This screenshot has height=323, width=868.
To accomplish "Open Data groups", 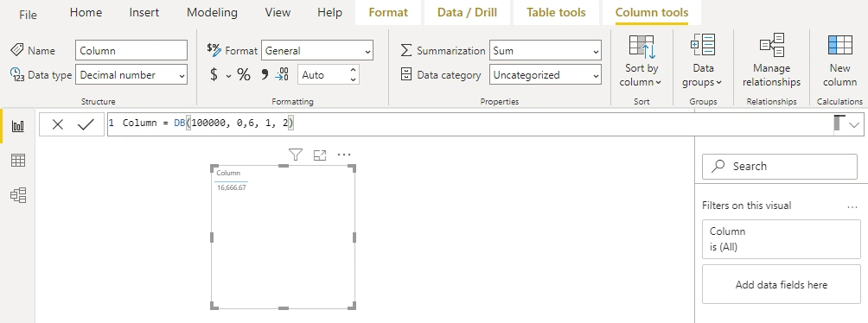I will click(703, 60).
